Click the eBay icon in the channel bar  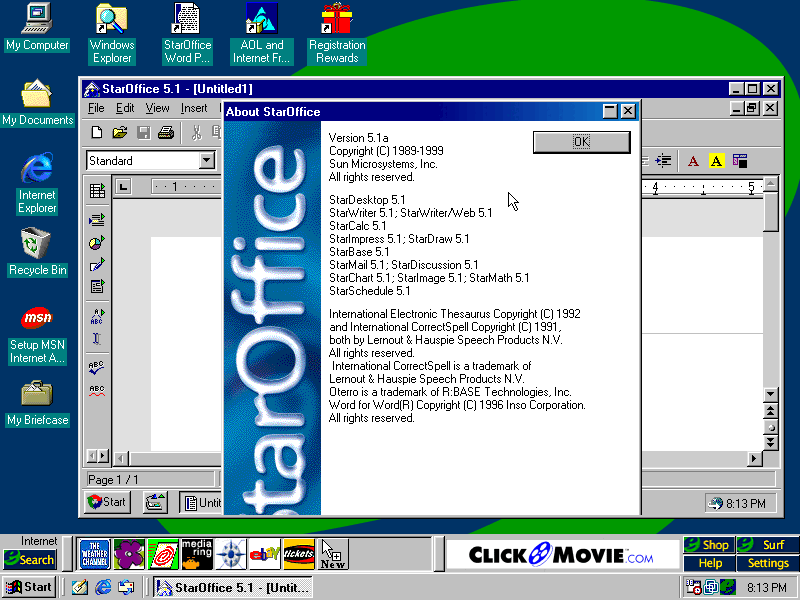(264, 553)
